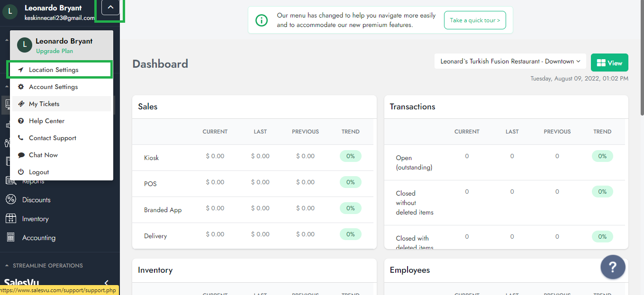Click the Leonardo Bryant avatar circle in header

(x=10, y=12)
